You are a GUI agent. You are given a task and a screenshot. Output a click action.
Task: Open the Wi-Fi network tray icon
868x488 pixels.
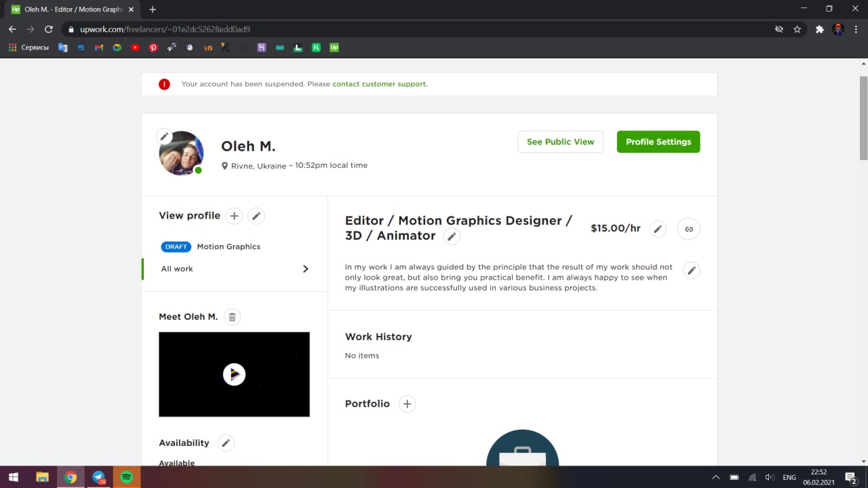point(752,477)
